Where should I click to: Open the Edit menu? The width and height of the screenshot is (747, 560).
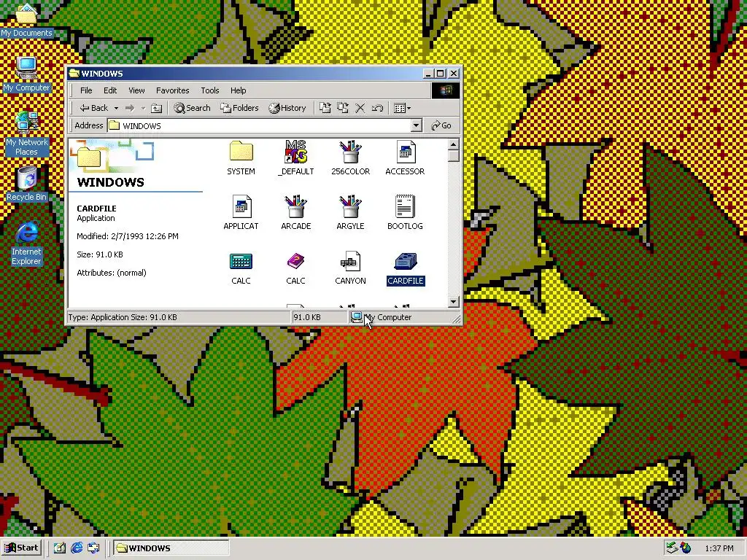click(x=110, y=90)
